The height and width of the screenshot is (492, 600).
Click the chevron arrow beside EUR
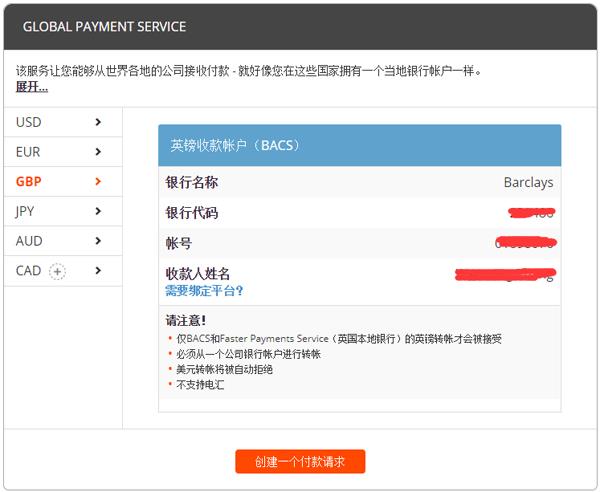(98, 152)
